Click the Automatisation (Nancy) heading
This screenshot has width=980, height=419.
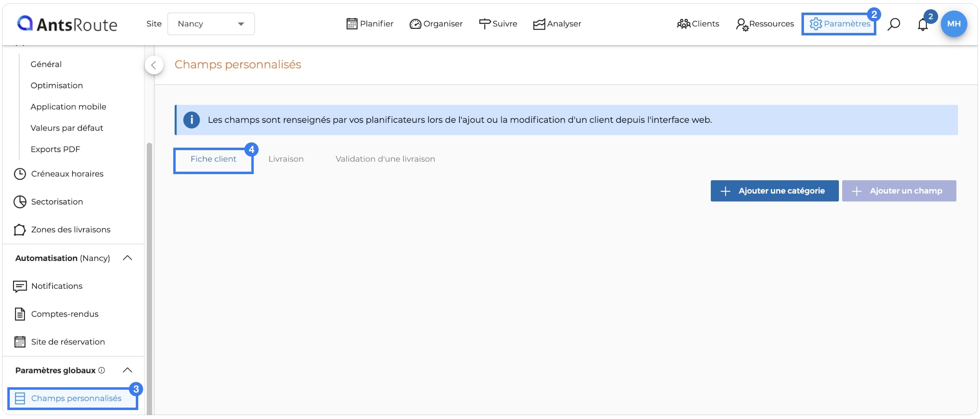tap(63, 258)
